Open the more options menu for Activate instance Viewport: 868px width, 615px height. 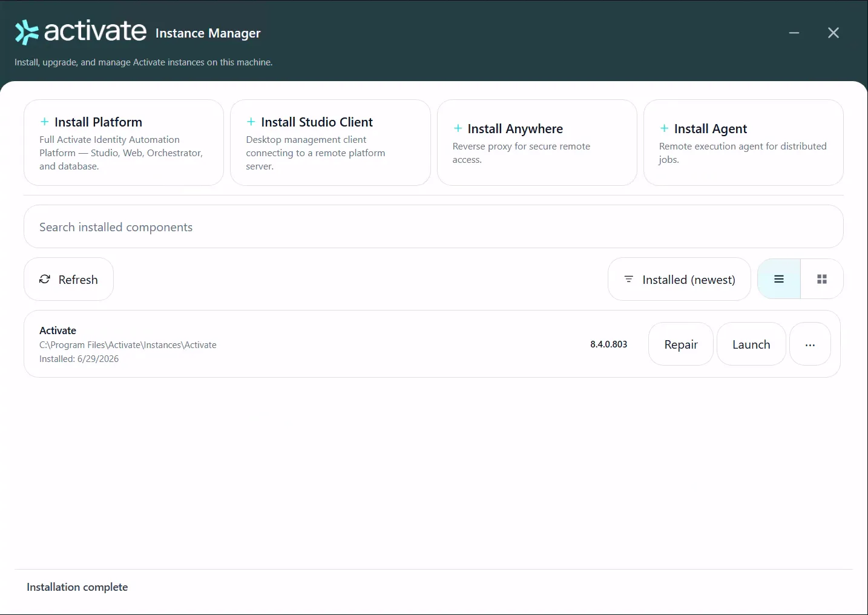(810, 344)
